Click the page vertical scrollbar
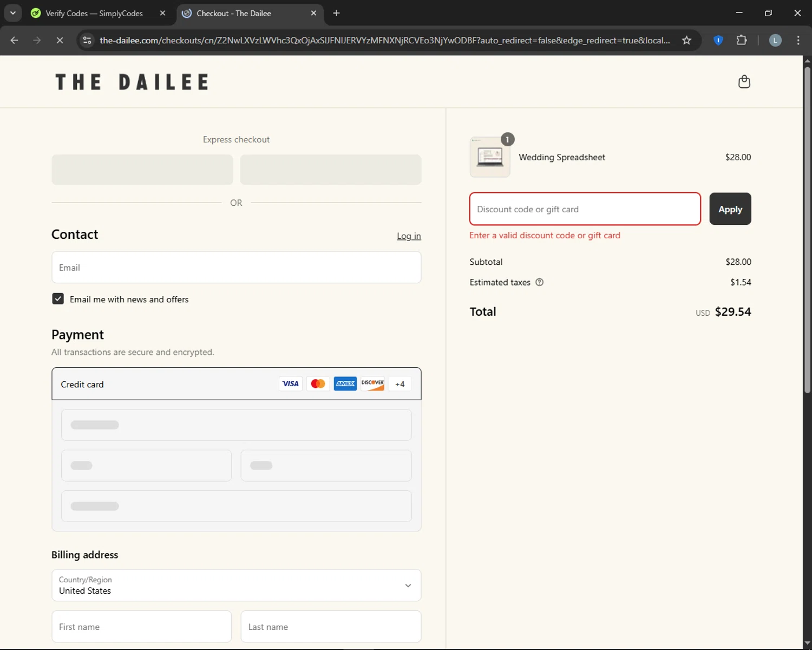 click(x=807, y=230)
